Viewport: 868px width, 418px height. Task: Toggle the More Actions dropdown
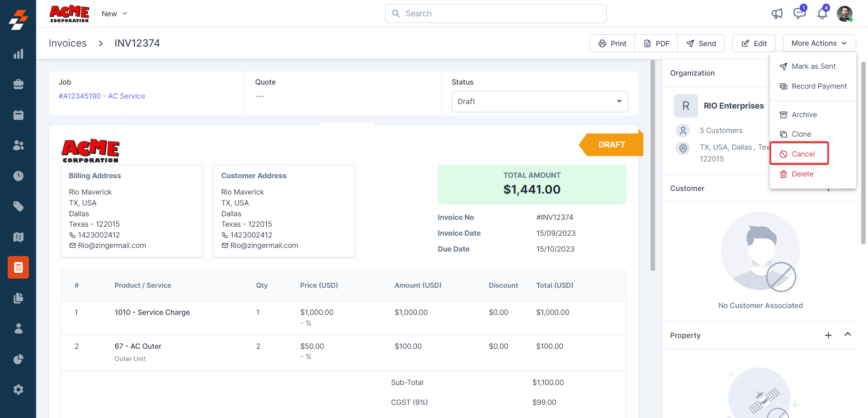(819, 43)
